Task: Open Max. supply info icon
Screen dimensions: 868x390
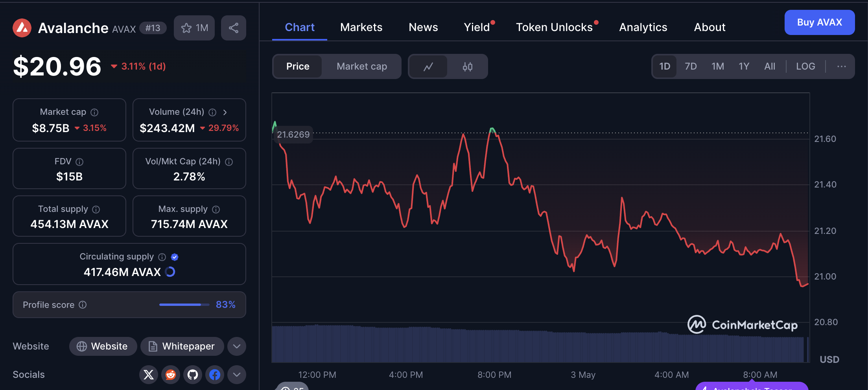Action: (x=216, y=210)
